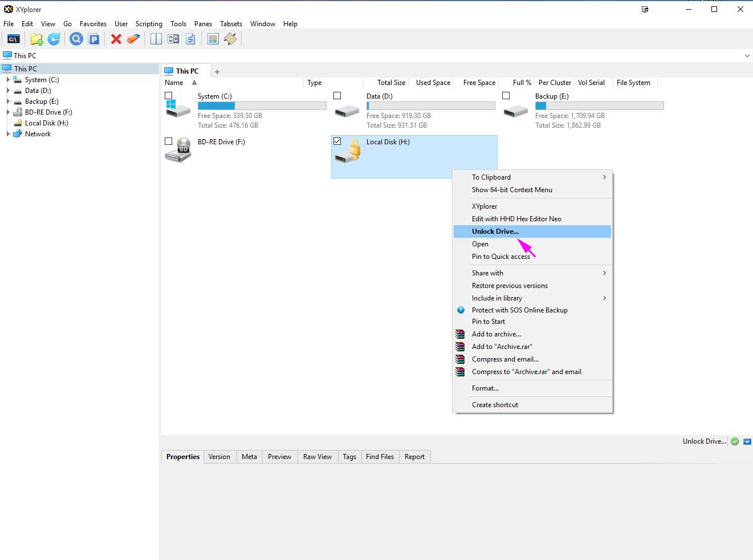The width and height of the screenshot is (753, 560).
Task: Toggle the dual pane icon
Action: pyautogui.click(x=156, y=39)
